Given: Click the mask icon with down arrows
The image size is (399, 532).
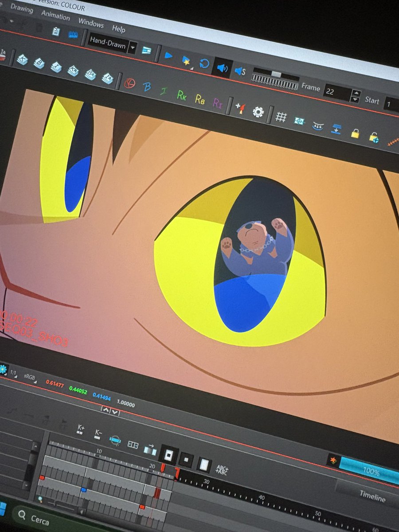Looking at the screenshot, I should pyautogui.click(x=317, y=125).
